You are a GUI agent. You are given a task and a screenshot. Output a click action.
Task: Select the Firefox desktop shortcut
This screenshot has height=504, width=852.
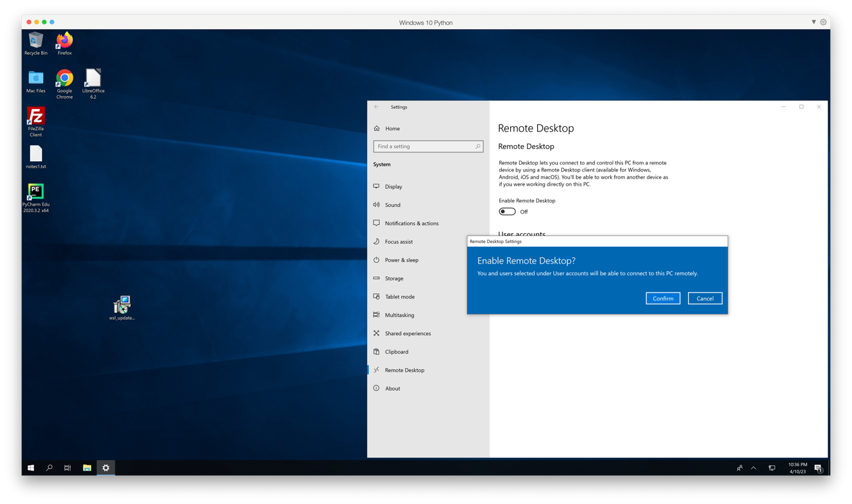tap(64, 44)
